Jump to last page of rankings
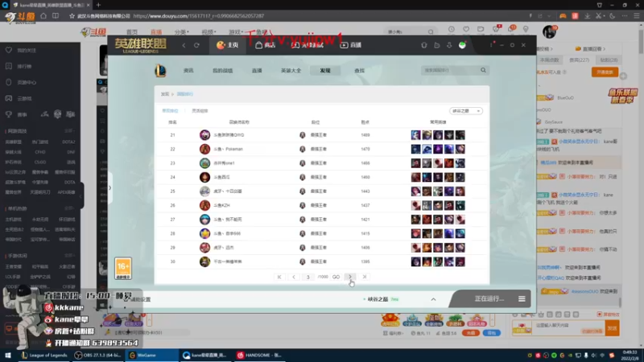 click(x=365, y=277)
